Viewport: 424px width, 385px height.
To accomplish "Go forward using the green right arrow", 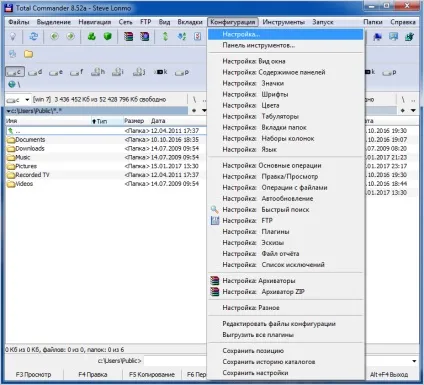I will pyautogui.click(x=70, y=36).
